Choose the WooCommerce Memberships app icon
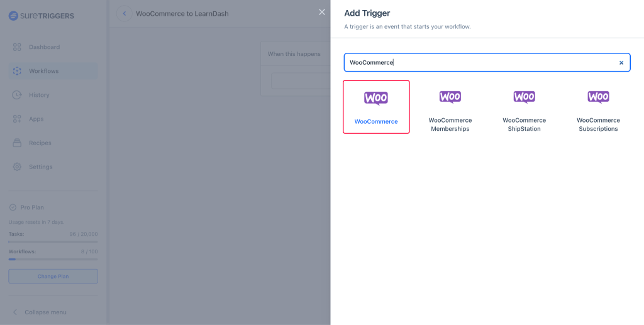This screenshot has height=325, width=644. click(450, 97)
